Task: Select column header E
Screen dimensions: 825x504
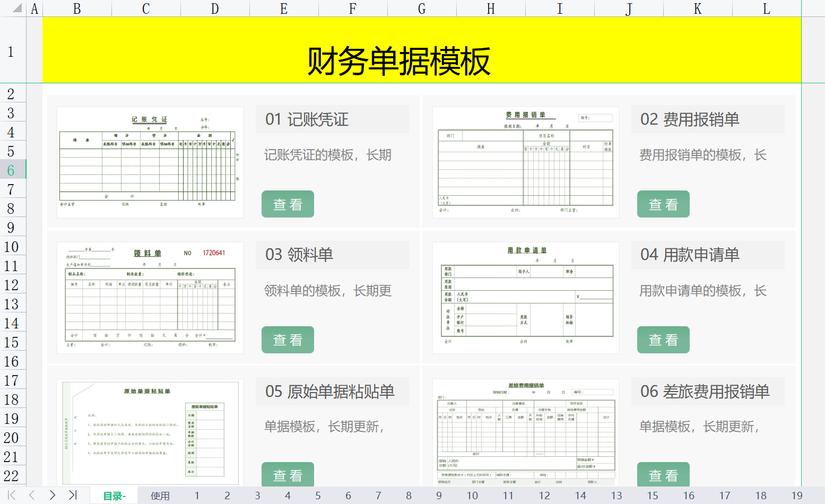Action: tap(284, 8)
